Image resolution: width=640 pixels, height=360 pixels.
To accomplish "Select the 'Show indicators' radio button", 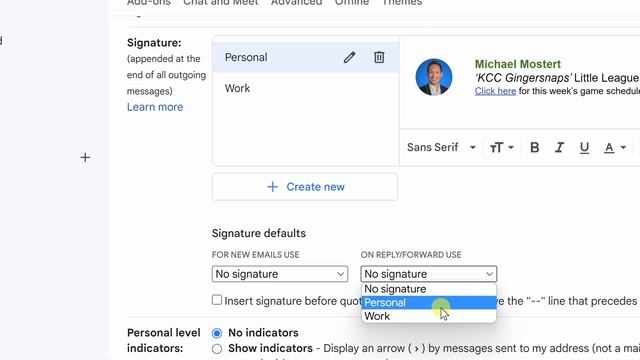I will click(x=217, y=349).
